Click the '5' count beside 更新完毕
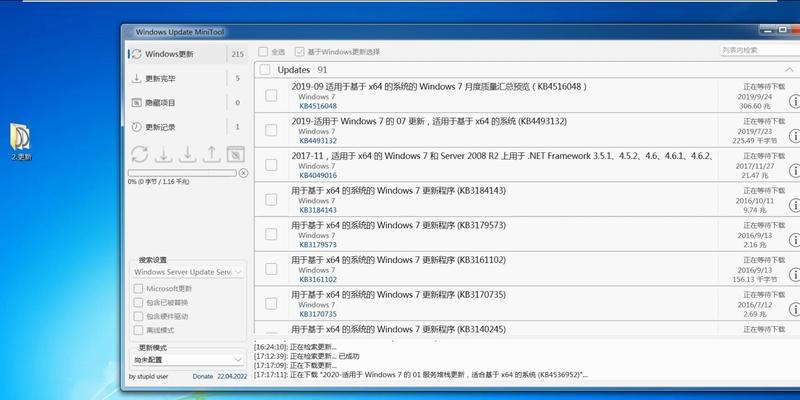Viewport: 800px width, 400px height. tap(238, 79)
